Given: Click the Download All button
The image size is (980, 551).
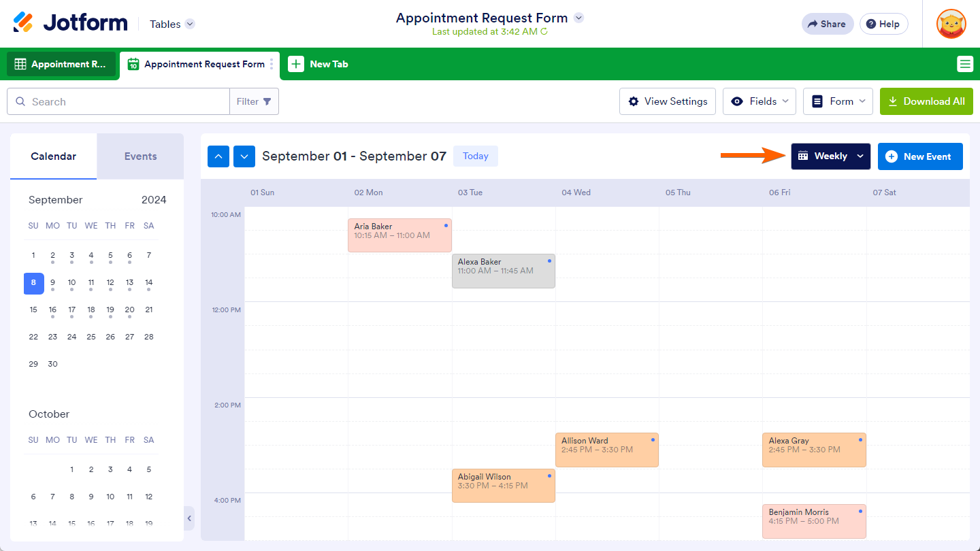Looking at the screenshot, I should click(x=926, y=101).
